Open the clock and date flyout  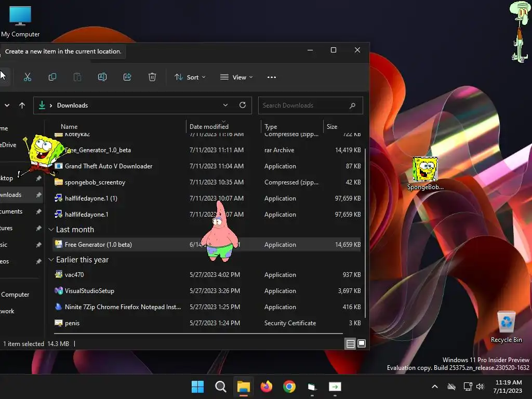coord(508,387)
